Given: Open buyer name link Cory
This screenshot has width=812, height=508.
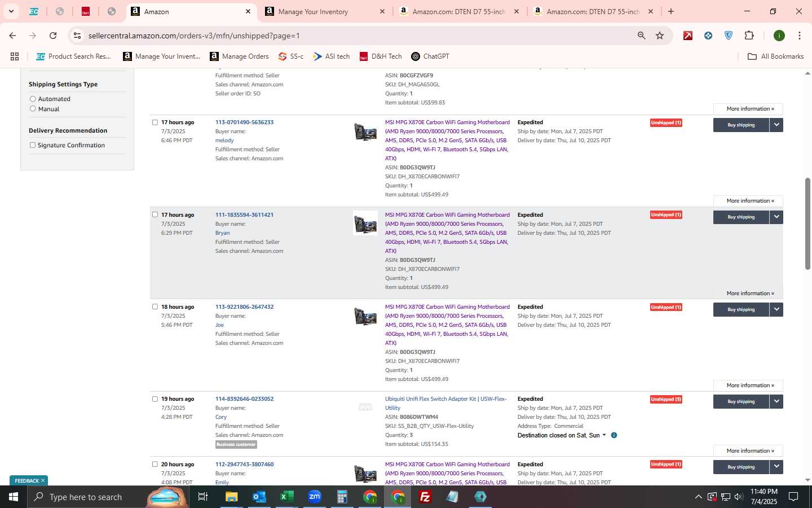Looking at the screenshot, I should pos(221,417).
